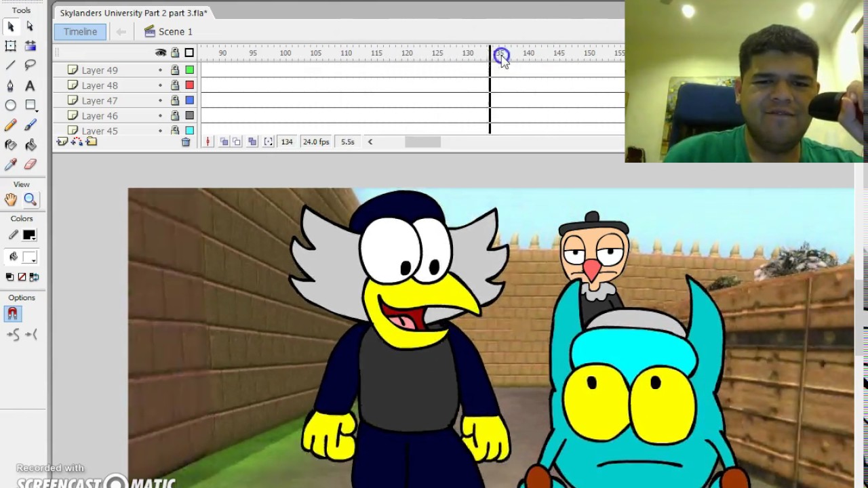Image resolution: width=868 pixels, height=488 pixels.
Task: Select the Brush tool
Action: point(30,125)
